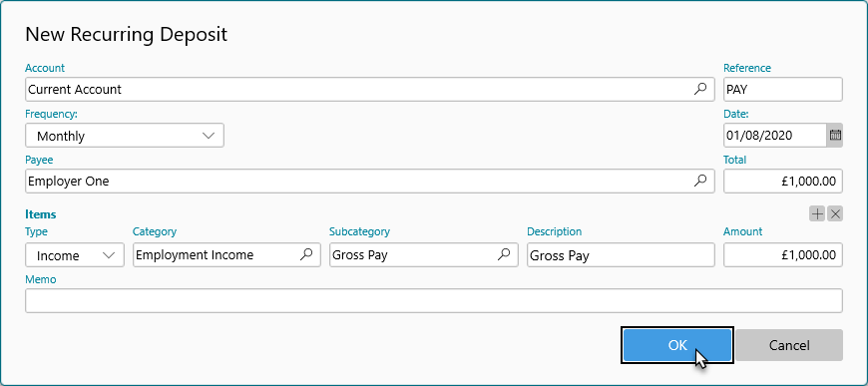Screen dimensions: 868x386
Task: Open the Date calendar picker icon
Action: [x=835, y=135]
